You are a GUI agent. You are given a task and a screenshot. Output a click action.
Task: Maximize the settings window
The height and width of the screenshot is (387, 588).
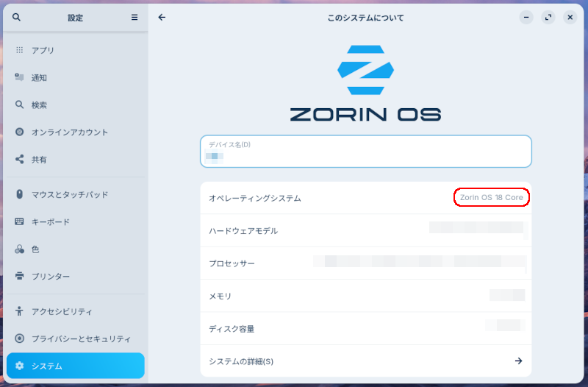pyautogui.click(x=548, y=18)
